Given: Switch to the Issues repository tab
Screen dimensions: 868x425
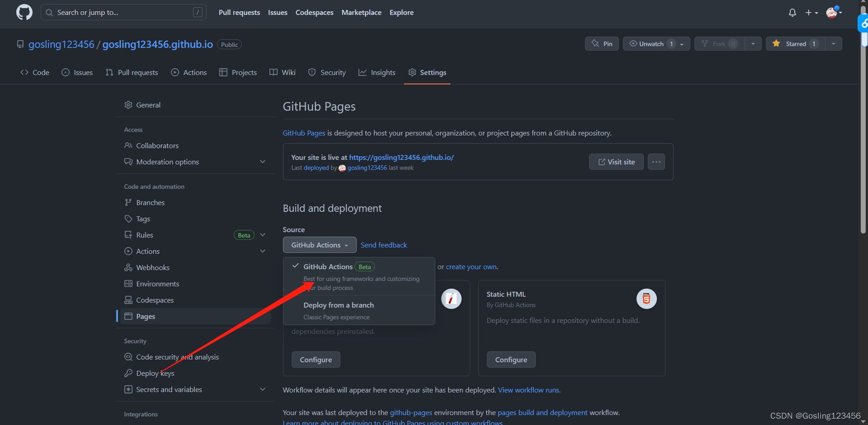Looking at the screenshot, I should 77,72.
